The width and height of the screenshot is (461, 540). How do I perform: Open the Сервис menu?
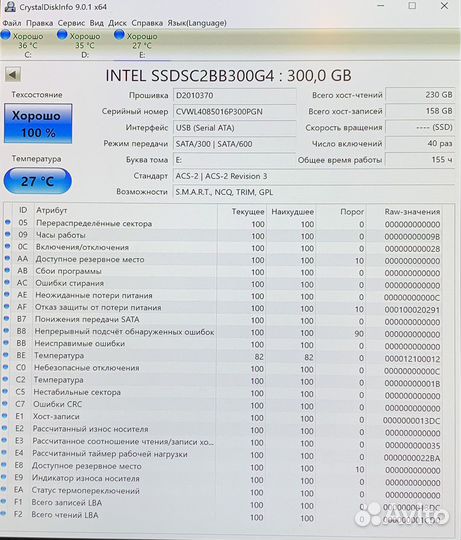point(71,23)
